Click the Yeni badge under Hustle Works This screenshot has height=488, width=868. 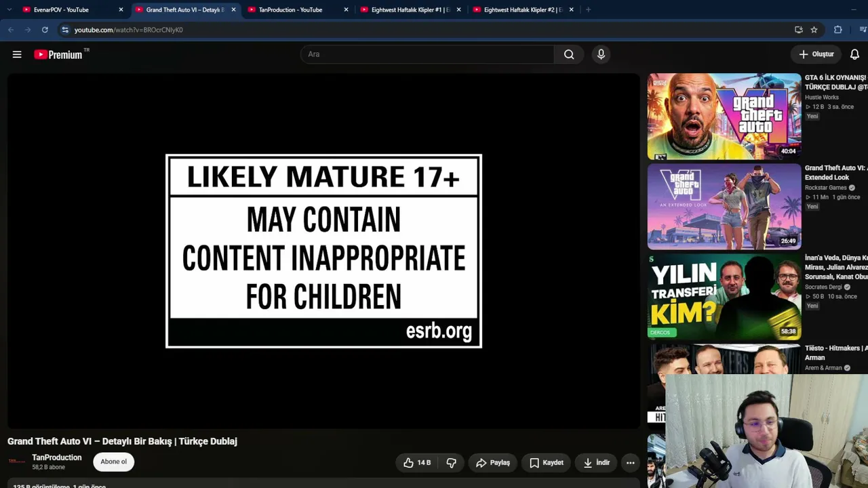tap(812, 117)
